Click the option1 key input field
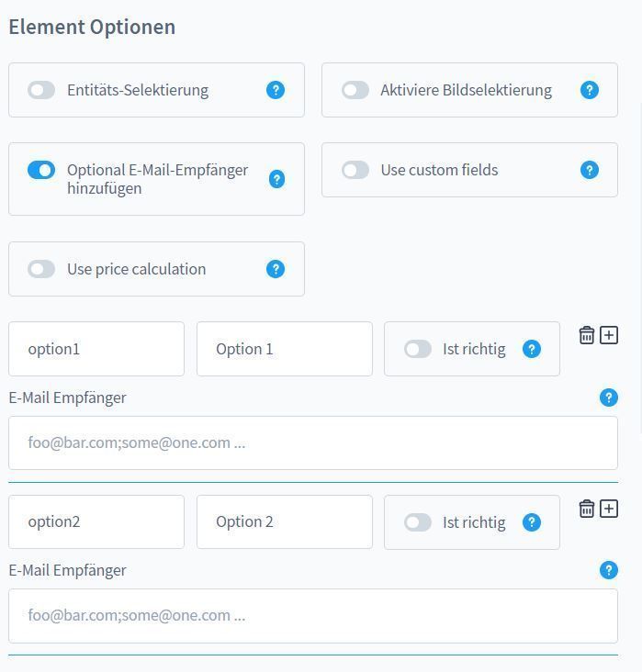 [96, 349]
